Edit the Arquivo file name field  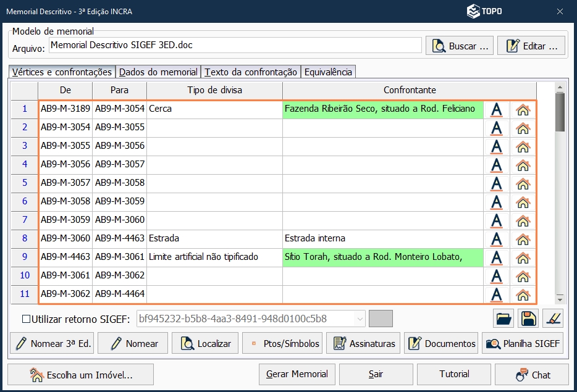point(235,45)
